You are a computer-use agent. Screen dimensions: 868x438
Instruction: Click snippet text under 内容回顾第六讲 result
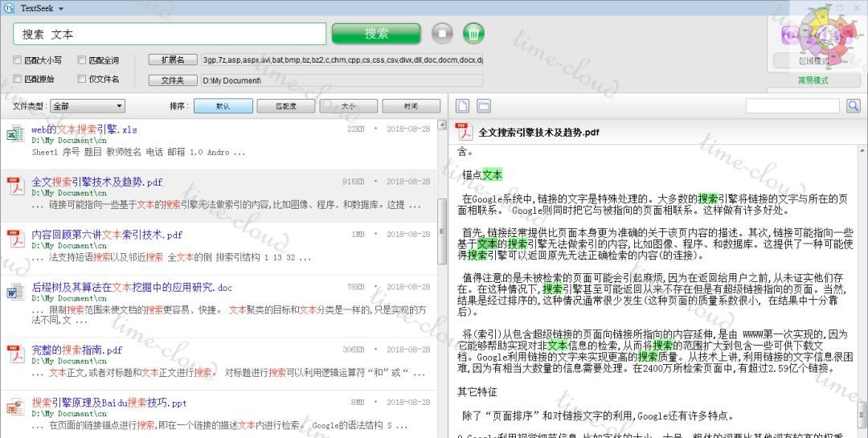[172, 257]
